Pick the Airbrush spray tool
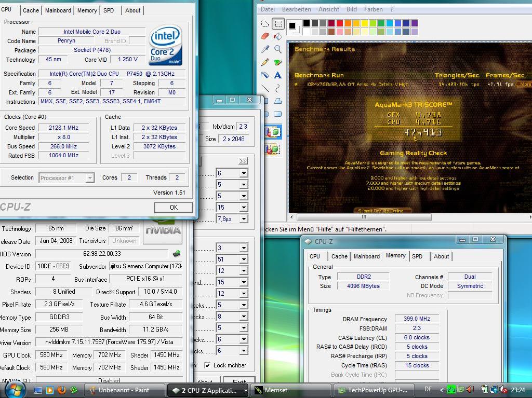This screenshot has height=398, width=532. coord(265,75)
